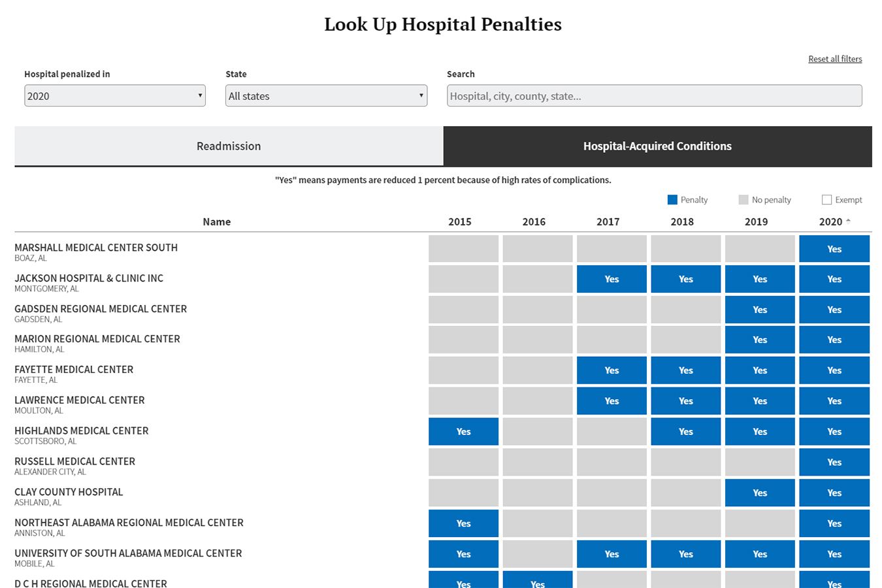The width and height of the screenshot is (882, 588).
Task: Expand the All states dropdown
Action: click(x=326, y=96)
